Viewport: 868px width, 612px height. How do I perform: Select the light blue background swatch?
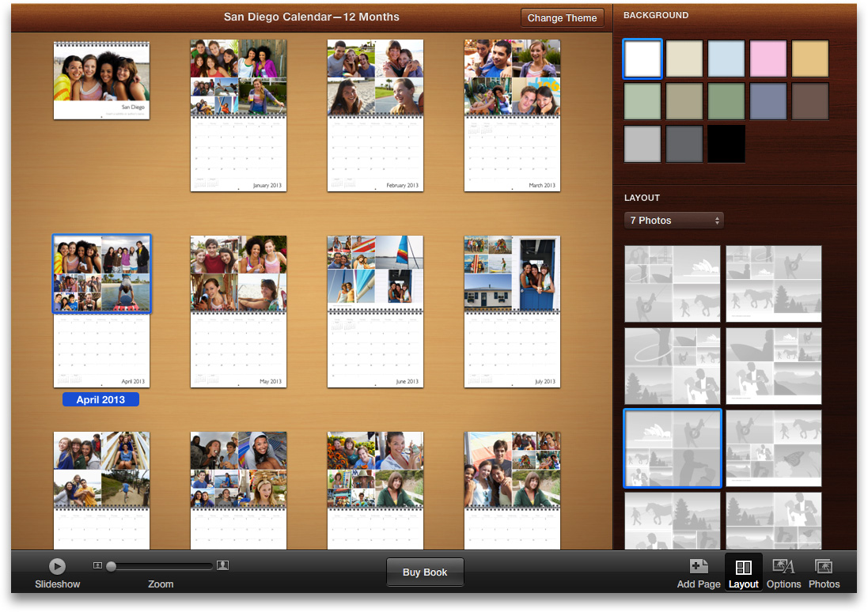(726, 59)
